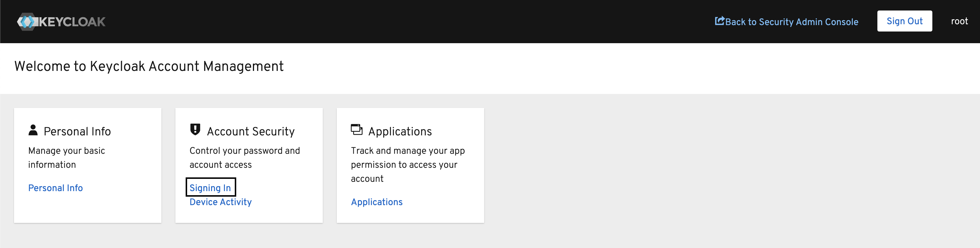Select the Personal Info card title
Viewport: 980px width, 248px height.
77,131
